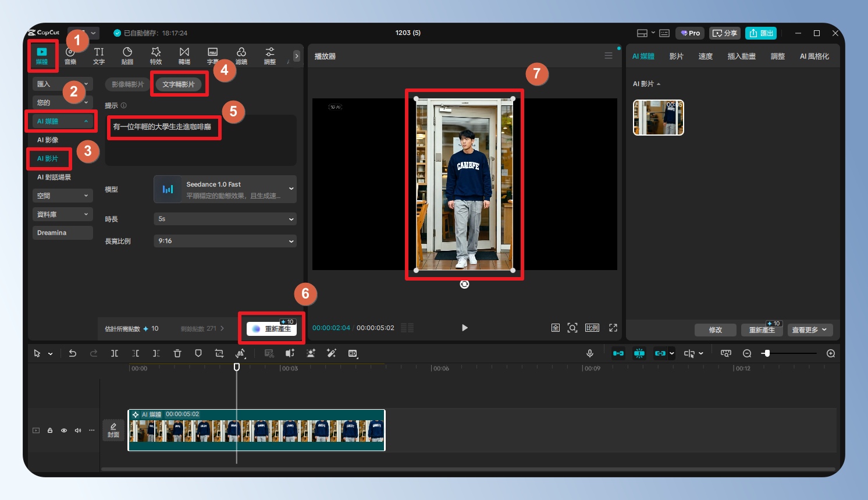This screenshot has width=868, height=500.
Task: Open the 9:16 aspect ratio dropdown
Action: pos(225,241)
